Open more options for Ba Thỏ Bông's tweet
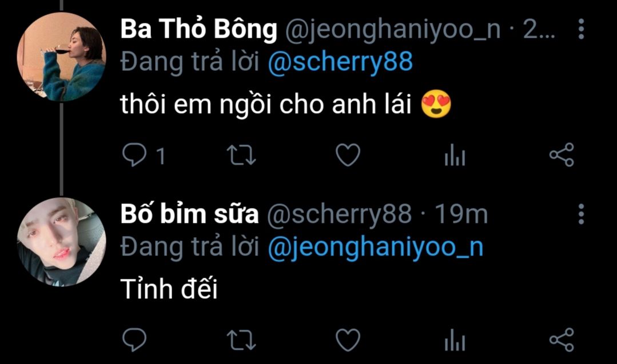 click(581, 29)
